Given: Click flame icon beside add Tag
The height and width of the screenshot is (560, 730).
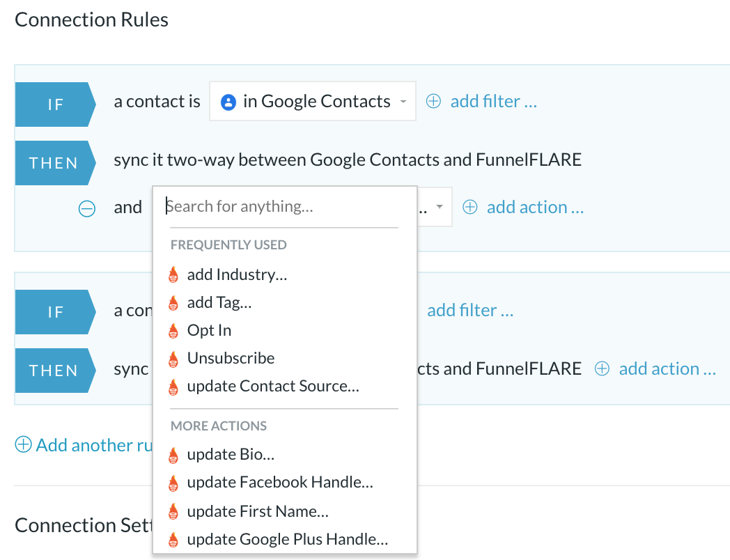Looking at the screenshot, I should [x=173, y=302].
